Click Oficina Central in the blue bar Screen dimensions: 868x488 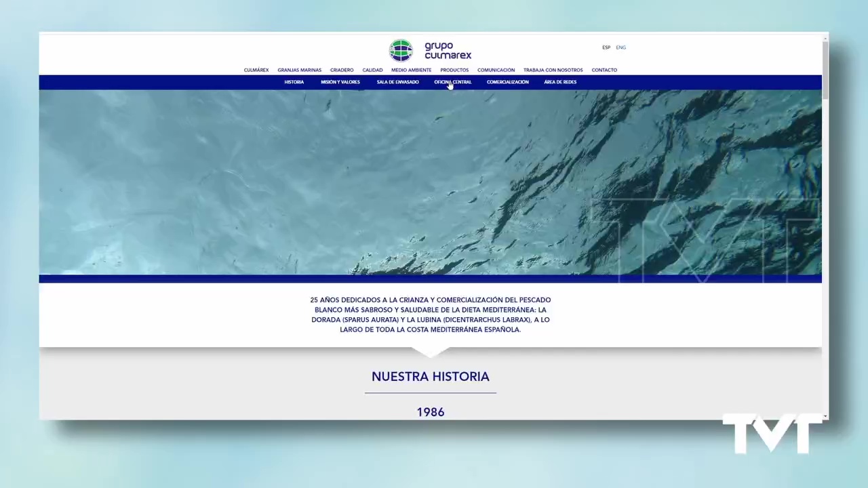[x=453, y=82]
